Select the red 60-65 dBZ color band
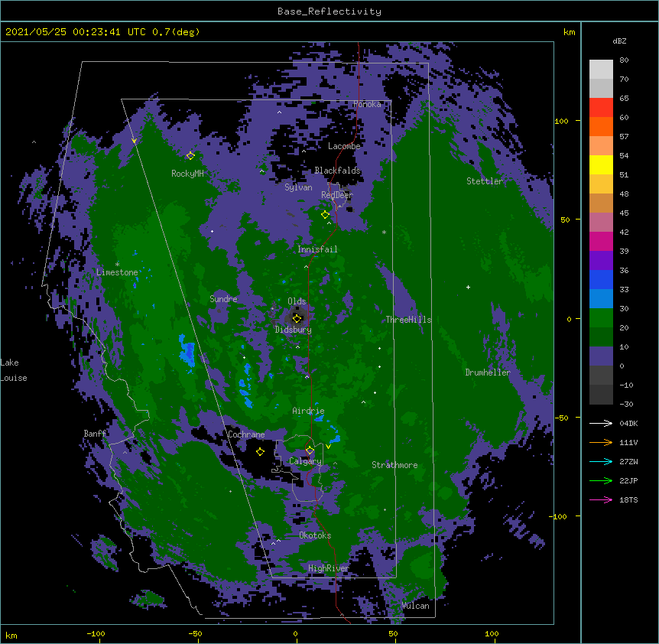The height and width of the screenshot is (644, 659). click(x=601, y=107)
